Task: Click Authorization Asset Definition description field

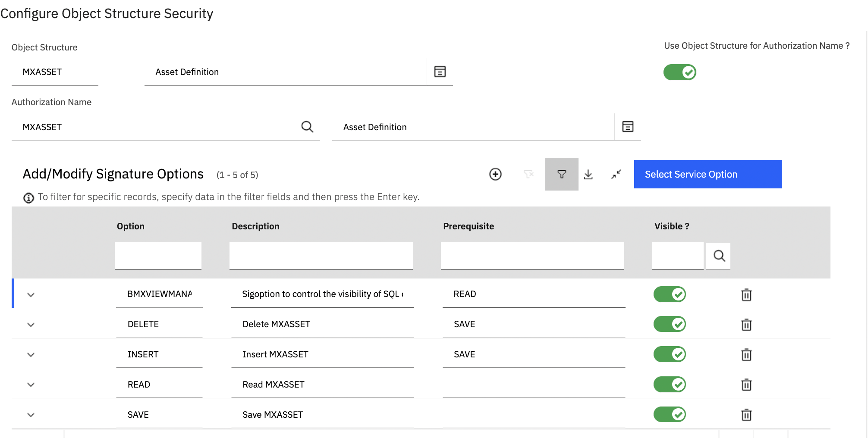Action: [x=473, y=127]
